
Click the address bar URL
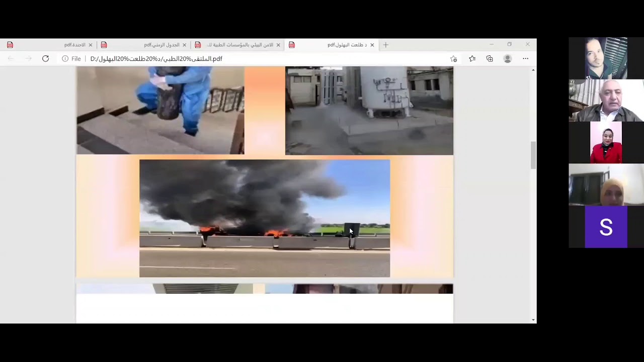[x=156, y=59]
